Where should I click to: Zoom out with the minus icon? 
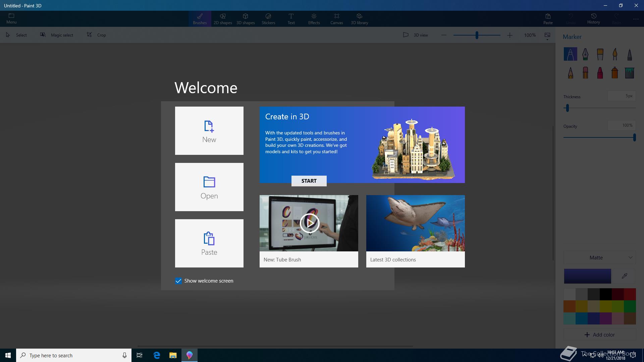444,35
